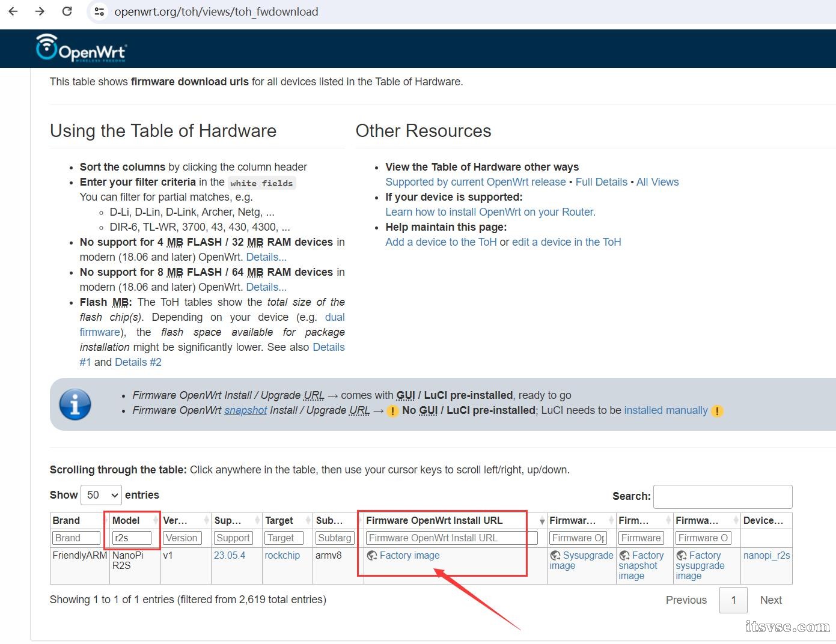This screenshot has width=836, height=644.
Task: Open the Details #2 link
Action: pos(138,362)
